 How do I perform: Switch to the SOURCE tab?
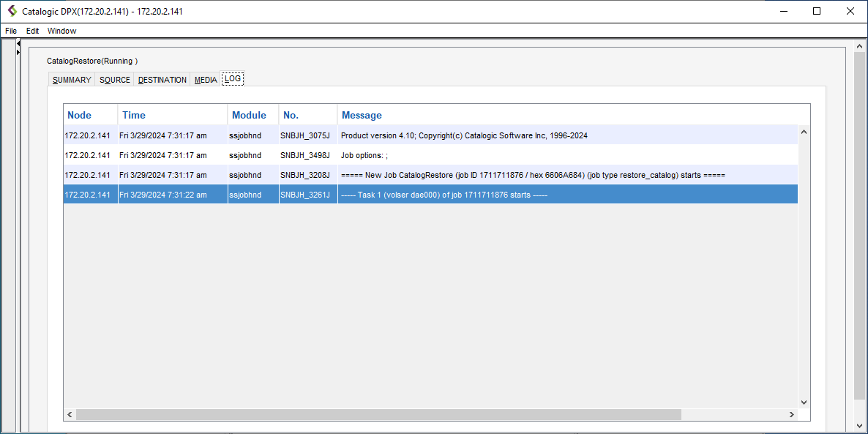tap(115, 80)
